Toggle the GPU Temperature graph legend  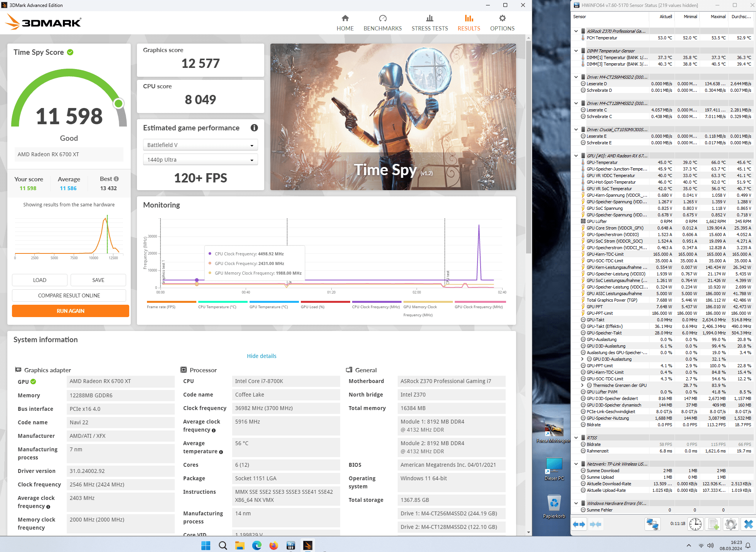tap(274, 305)
